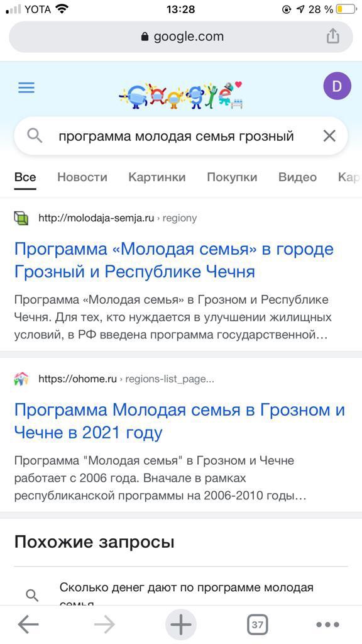Switch to Картинки tab
362x644 pixels.
point(156,177)
